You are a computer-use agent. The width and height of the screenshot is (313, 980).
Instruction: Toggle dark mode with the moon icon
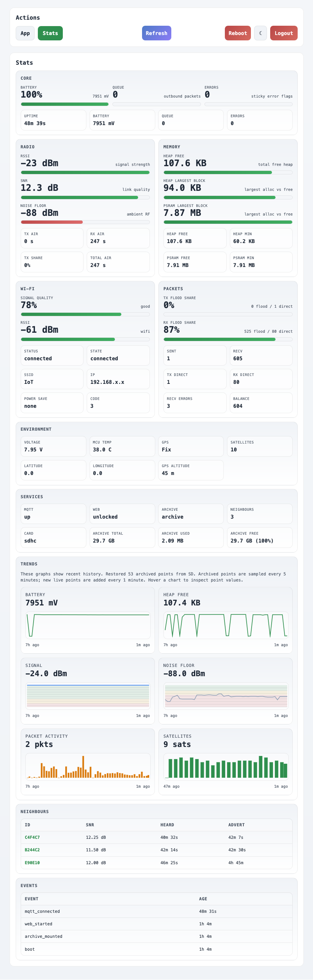pyautogui.click(x=261, y=33)
